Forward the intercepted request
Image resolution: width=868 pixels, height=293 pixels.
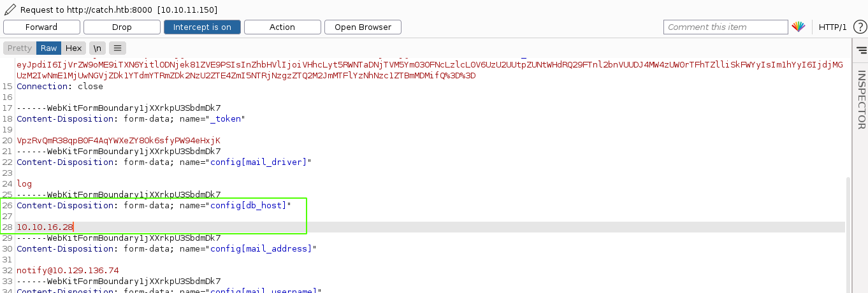(x=41, y=27)
